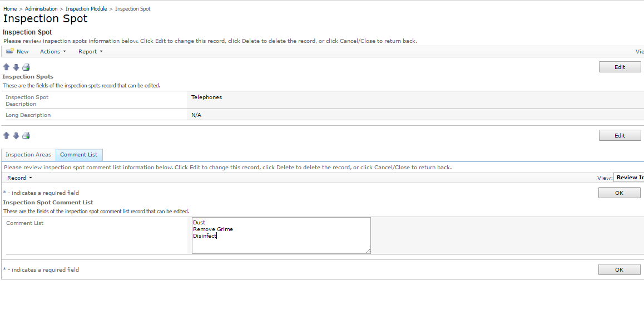Select the Comment List tab
Image resolution: width=644 pixels, height=309 pixels.
78,155
